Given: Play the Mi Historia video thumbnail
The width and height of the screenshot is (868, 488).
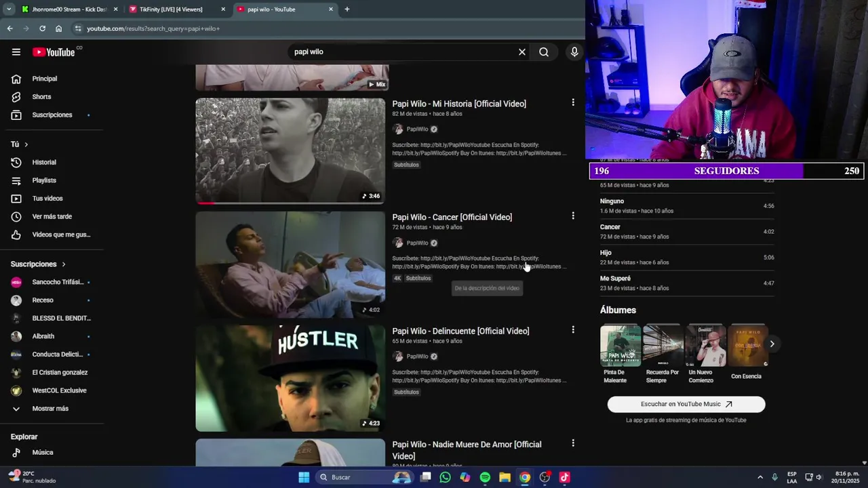Looking at the screenshot, I should coord(290,151).
